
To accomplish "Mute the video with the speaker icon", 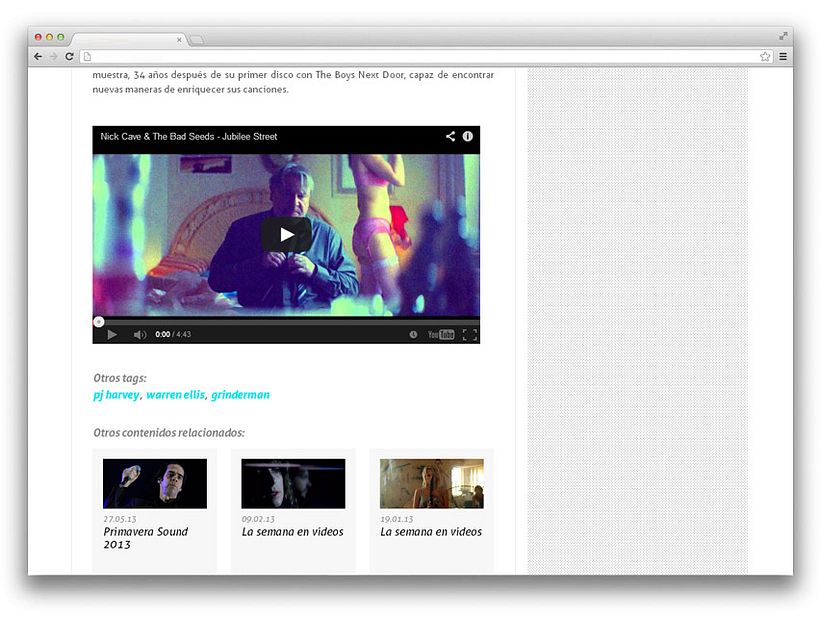I will (140, 335).
